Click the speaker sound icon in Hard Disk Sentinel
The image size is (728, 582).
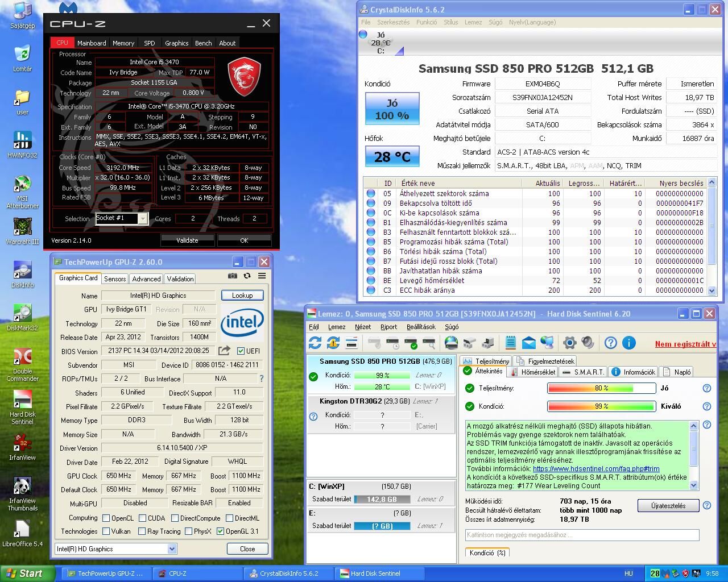click(588, 343)
